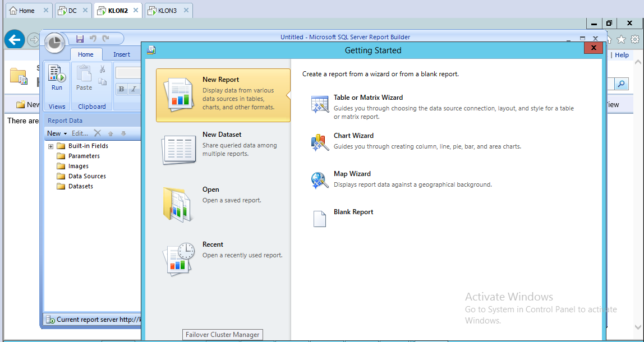The width and height of the screenshot is (644, 342).
Task: Open browser settings gear icon
Action: point(634,39)
